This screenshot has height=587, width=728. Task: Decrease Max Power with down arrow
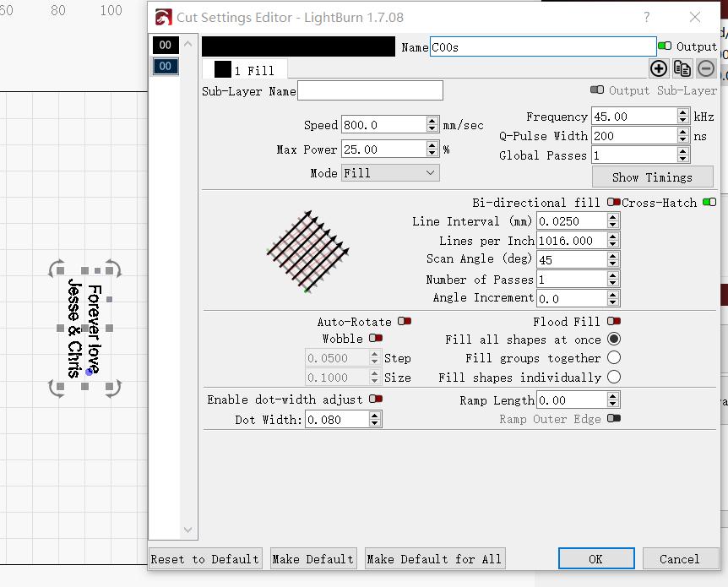[x=432, y=154]
